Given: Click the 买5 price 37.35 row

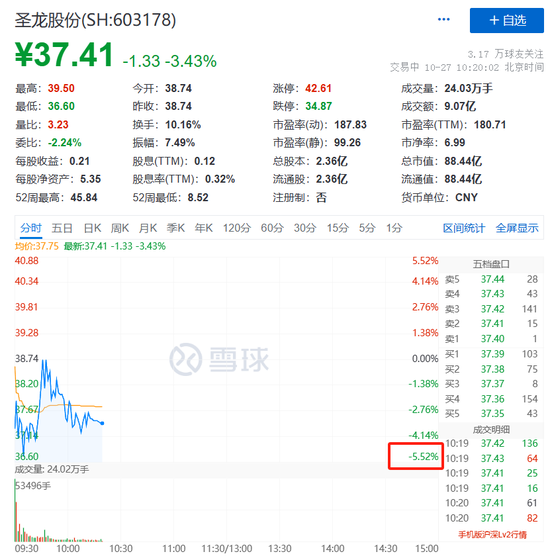Looking at the screenshot, I should [491, 413].
